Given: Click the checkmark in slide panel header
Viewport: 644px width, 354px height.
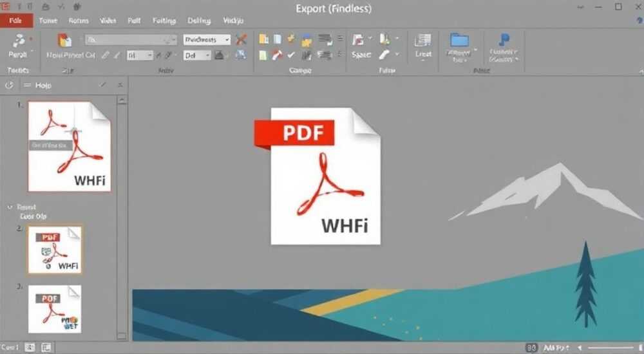Looking at the screenshot, I should click(x=102, y=84).
